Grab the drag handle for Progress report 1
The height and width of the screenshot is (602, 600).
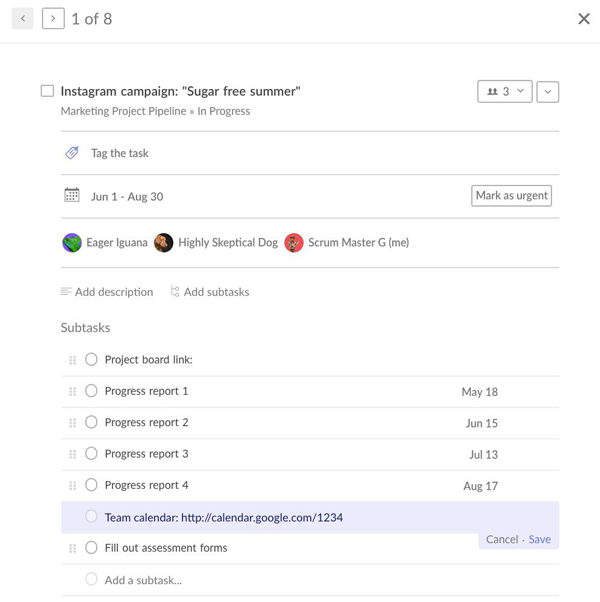(73, 391)
